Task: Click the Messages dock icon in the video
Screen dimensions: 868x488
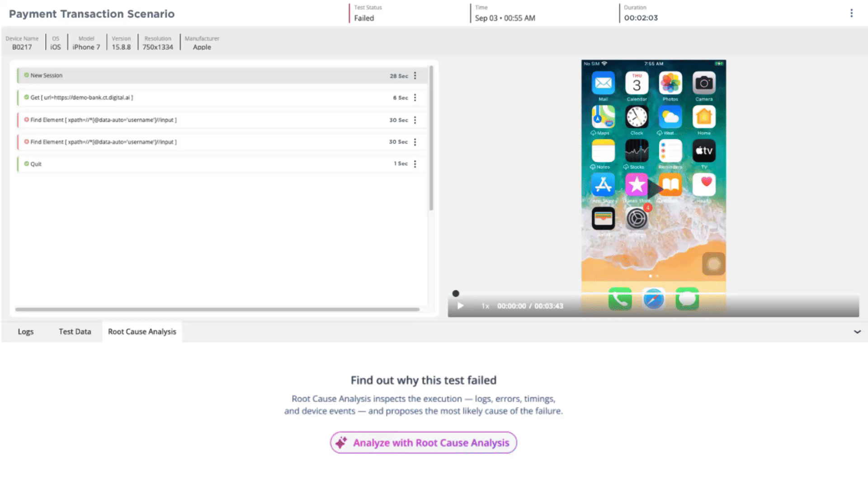Action: tap(687, 299)
